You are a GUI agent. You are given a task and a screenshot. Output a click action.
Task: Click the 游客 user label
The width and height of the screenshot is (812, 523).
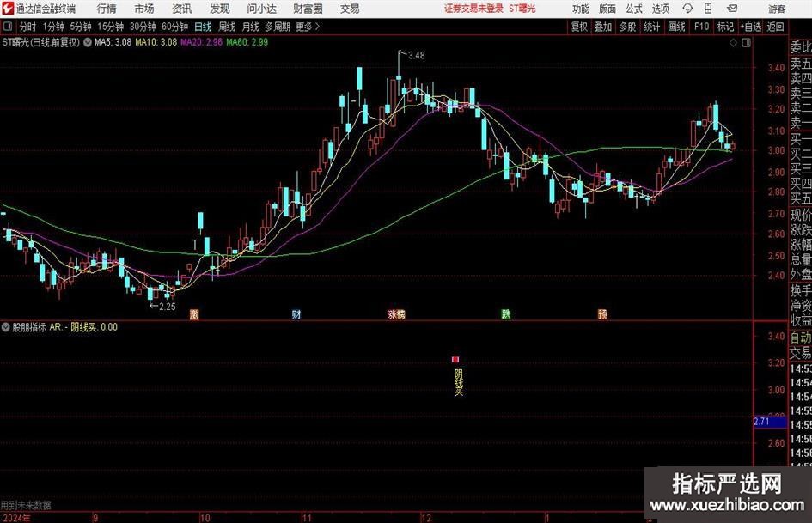click(777, 9)
